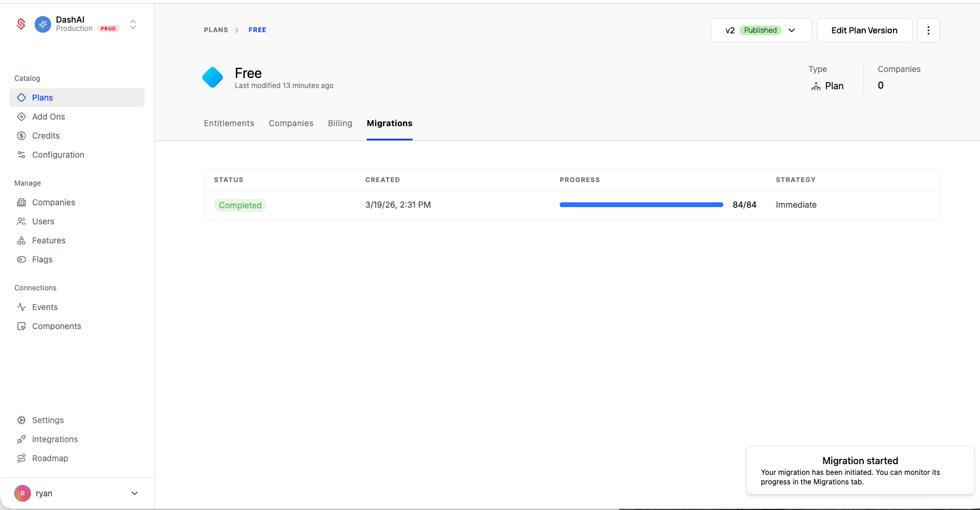Click the DashAI environment avatar icon

click(x=43, y=24)
